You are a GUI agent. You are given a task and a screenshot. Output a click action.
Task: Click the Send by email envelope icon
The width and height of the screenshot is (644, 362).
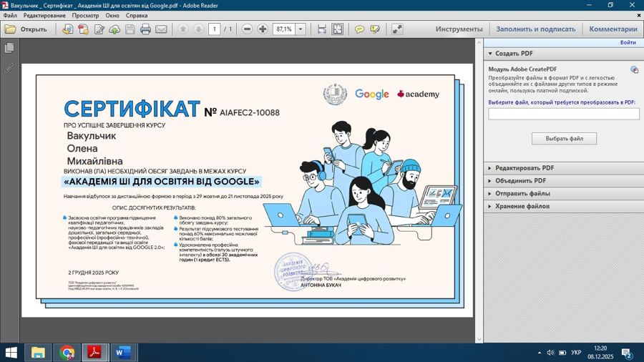point(161,29)
